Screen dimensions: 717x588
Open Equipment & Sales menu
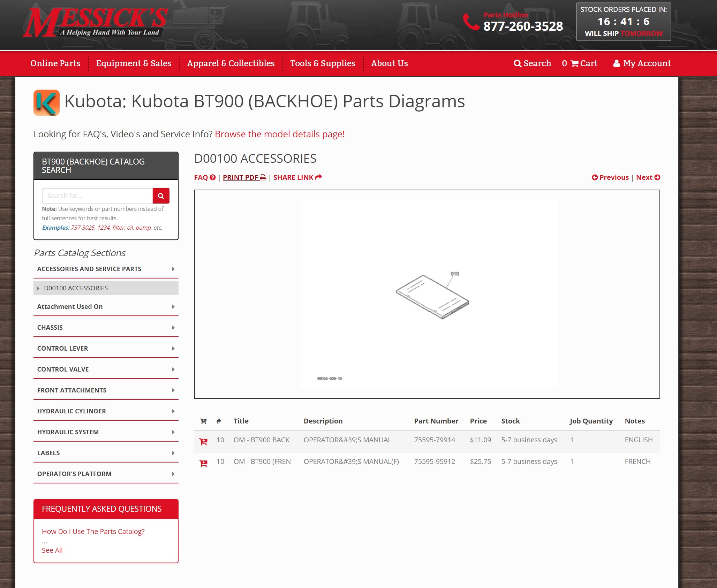pyautogui.click(x=134, y=63)
